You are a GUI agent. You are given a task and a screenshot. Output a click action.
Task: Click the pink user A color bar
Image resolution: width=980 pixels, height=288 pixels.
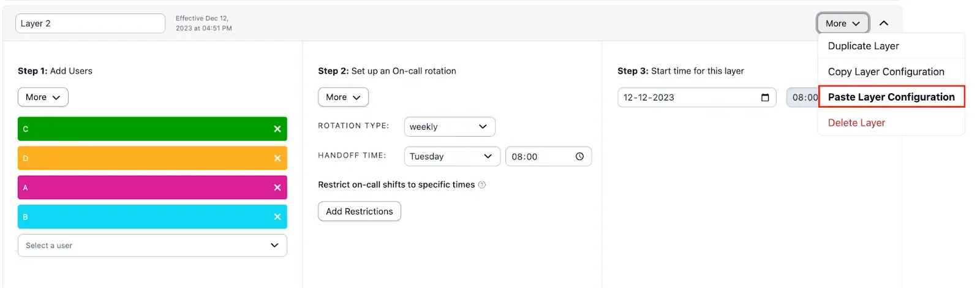coord(141,188)
